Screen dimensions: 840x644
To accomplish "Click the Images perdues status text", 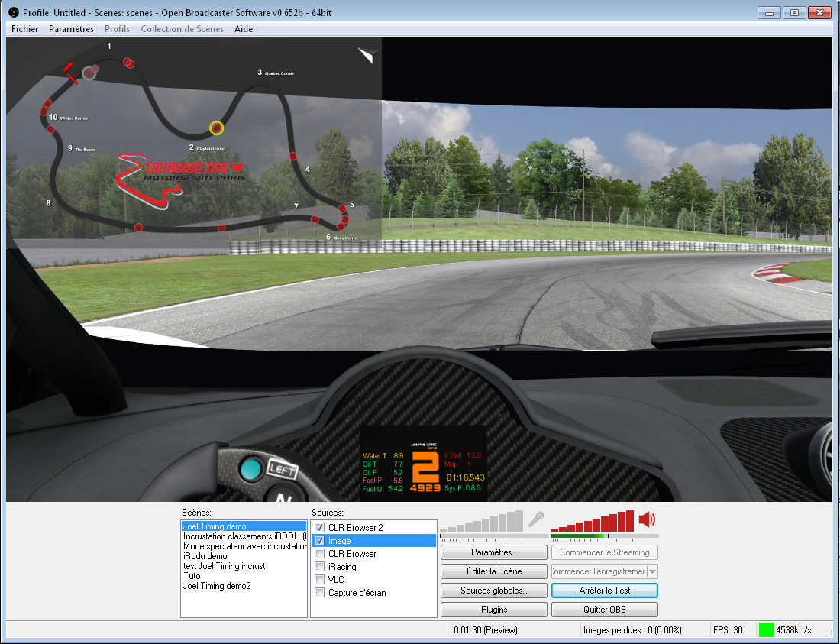I will (x=632, y=630).
